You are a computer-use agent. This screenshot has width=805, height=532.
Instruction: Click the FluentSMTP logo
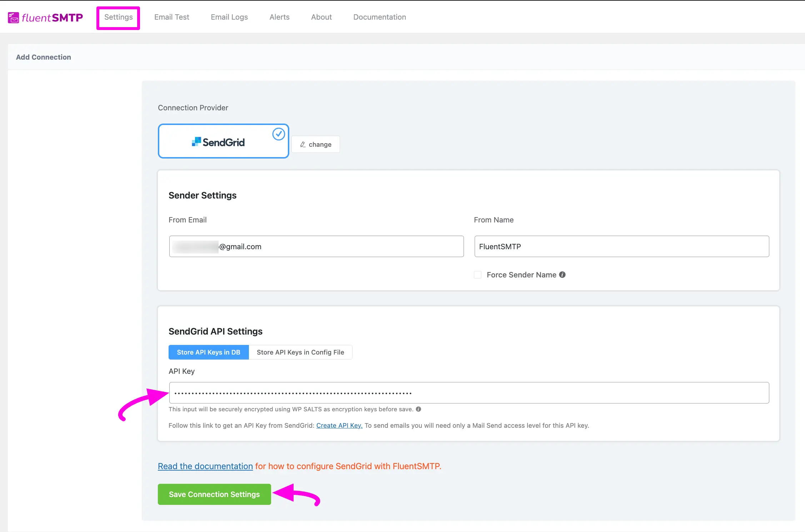pos(45,17)
